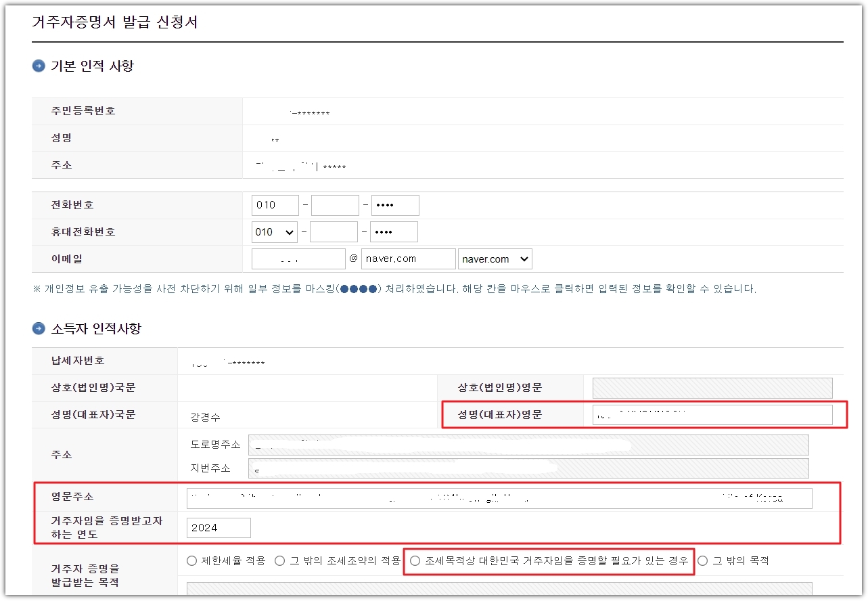Click the email domain text field showing naver.com
Image resolution: width=868 pixels, height=601 pixels.
point(408,259)
